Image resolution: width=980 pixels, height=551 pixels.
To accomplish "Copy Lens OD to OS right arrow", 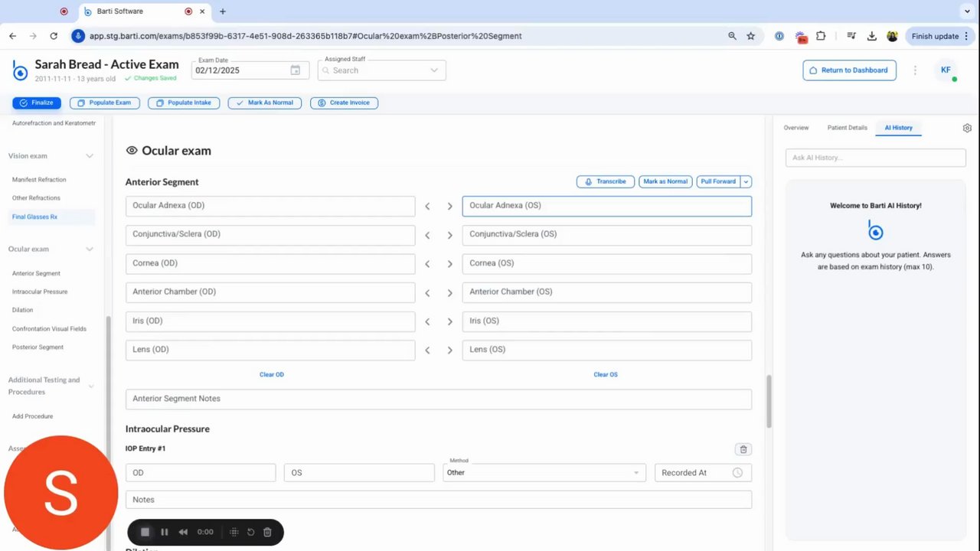I will (x=450, y=350).
